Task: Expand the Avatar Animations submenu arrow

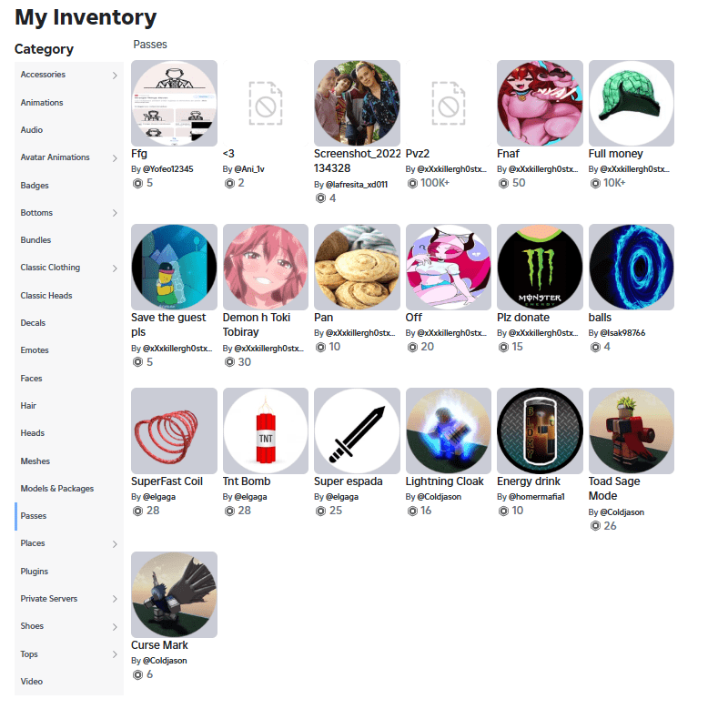Action: (x=115, y=158)
